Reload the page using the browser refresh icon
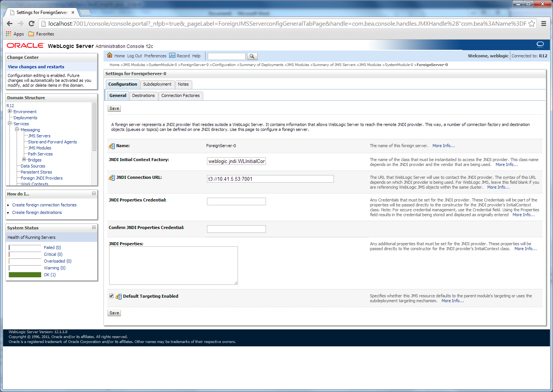This screenshot has width=553, height=392. [32, 24]
